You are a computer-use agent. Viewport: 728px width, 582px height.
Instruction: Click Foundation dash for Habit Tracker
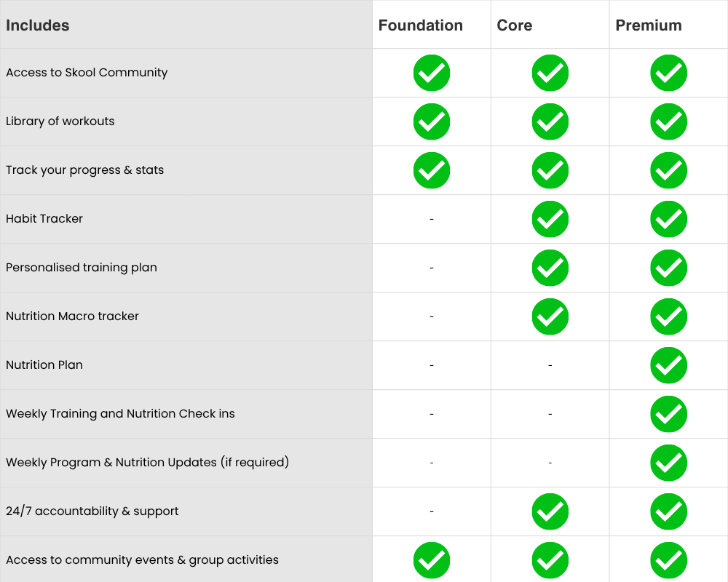click(432, 219)
